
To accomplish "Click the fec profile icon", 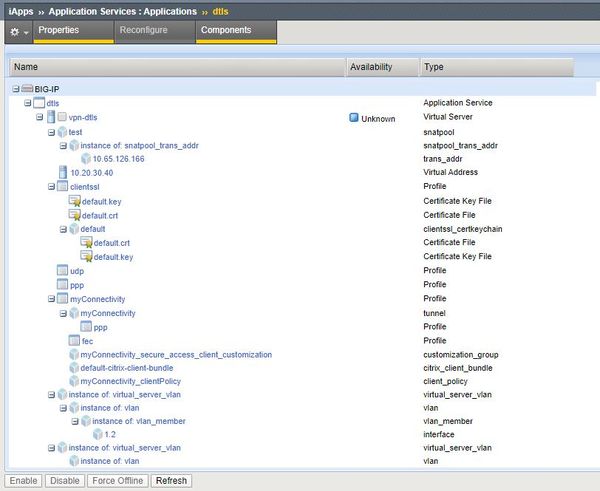I will pyautogui.click(x=73, y=340).
